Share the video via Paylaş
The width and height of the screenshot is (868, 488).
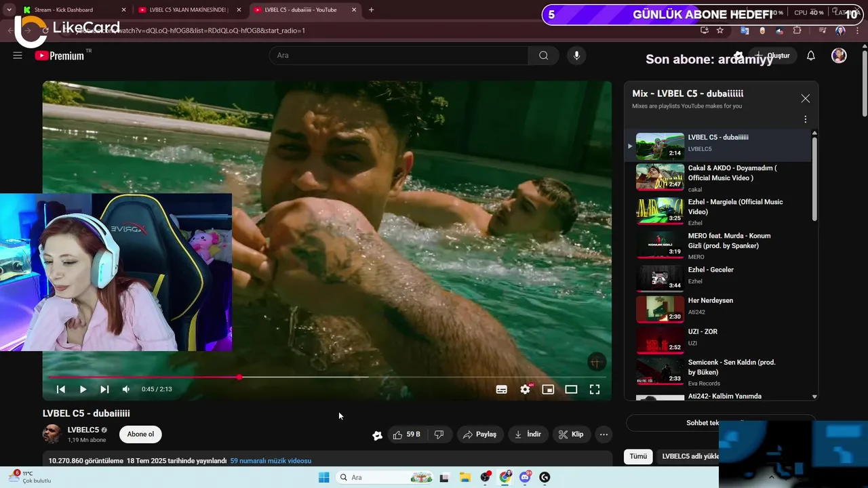480,434
